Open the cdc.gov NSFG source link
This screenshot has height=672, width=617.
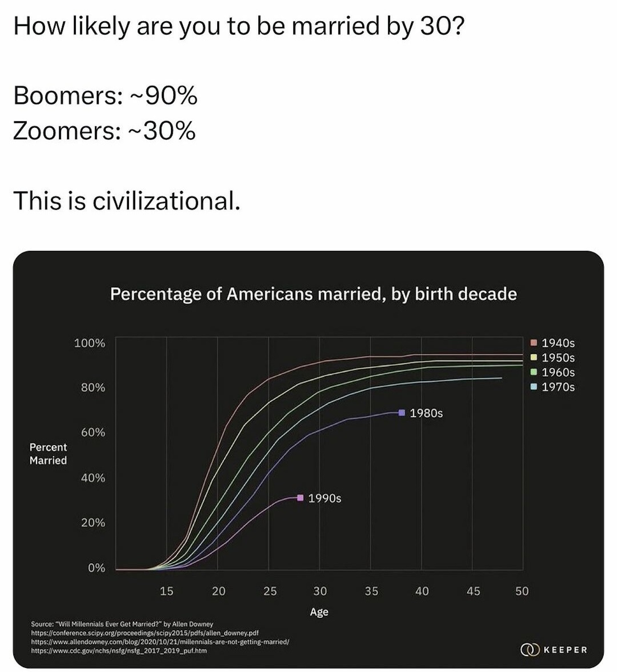pos(119,650)
